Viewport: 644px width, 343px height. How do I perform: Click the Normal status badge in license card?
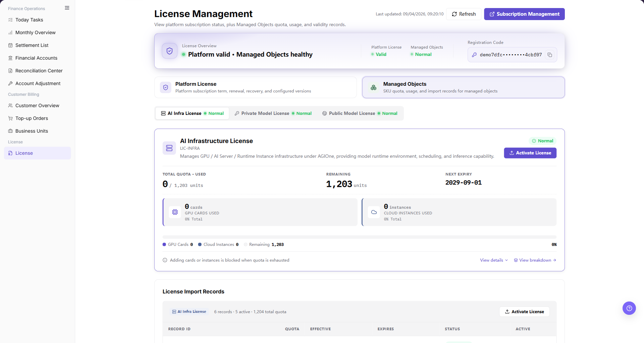(542, 141)
